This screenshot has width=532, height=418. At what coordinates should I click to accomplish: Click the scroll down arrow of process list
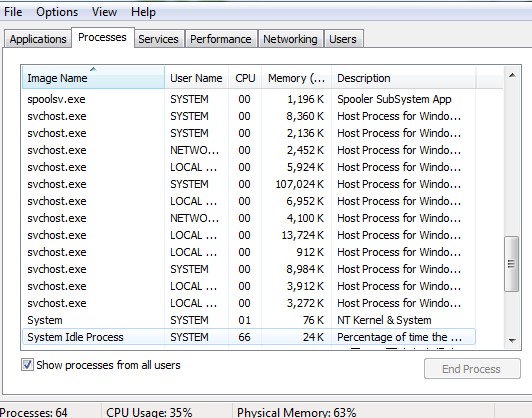[x=512, y=340]
